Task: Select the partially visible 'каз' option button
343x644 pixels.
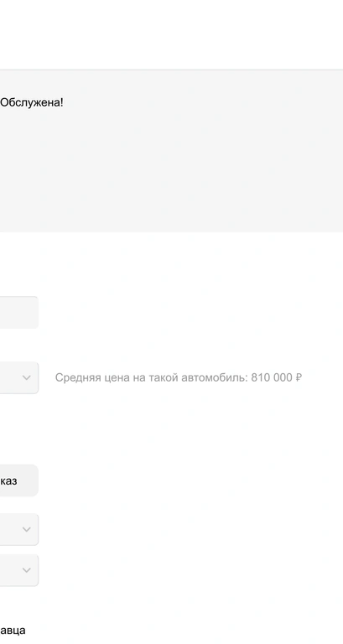Action: coord(19,480)
